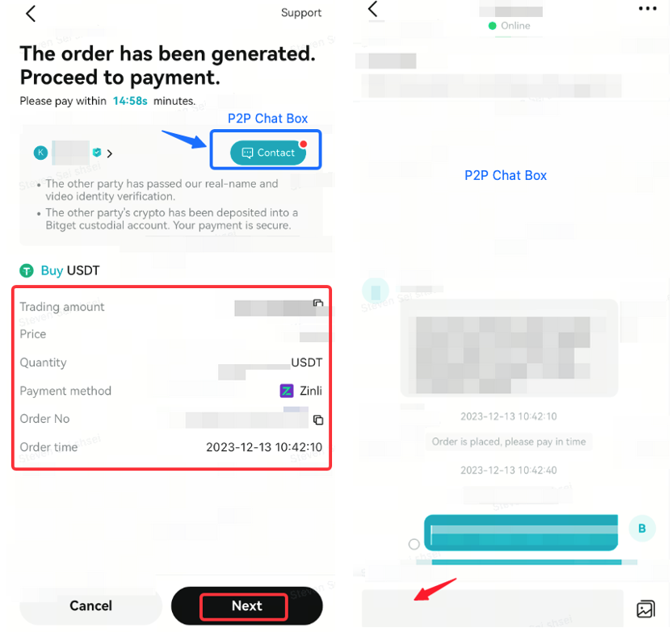
Task: Copy the order number
Action: pos(318,420)
